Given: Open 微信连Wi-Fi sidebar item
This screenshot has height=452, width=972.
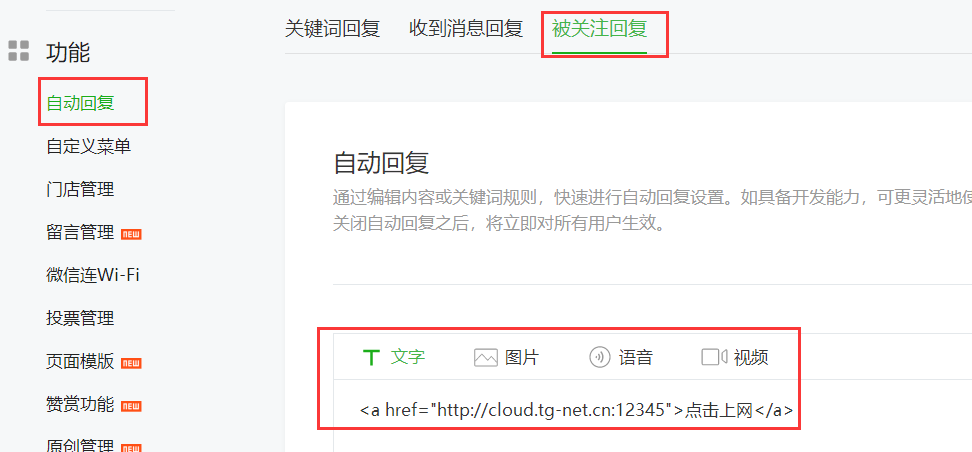Looking at the screenshot, I should point(93,275).
